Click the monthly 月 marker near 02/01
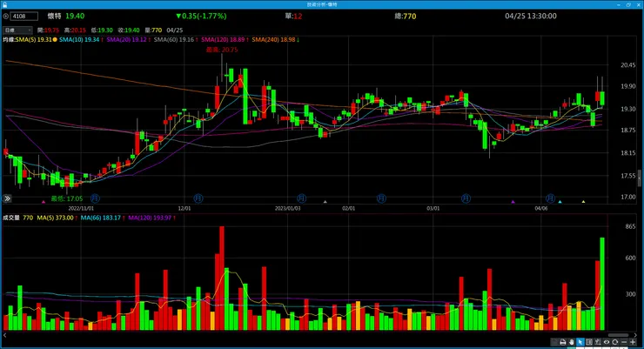This screenshot has height=349, width=644. [381, 198]
